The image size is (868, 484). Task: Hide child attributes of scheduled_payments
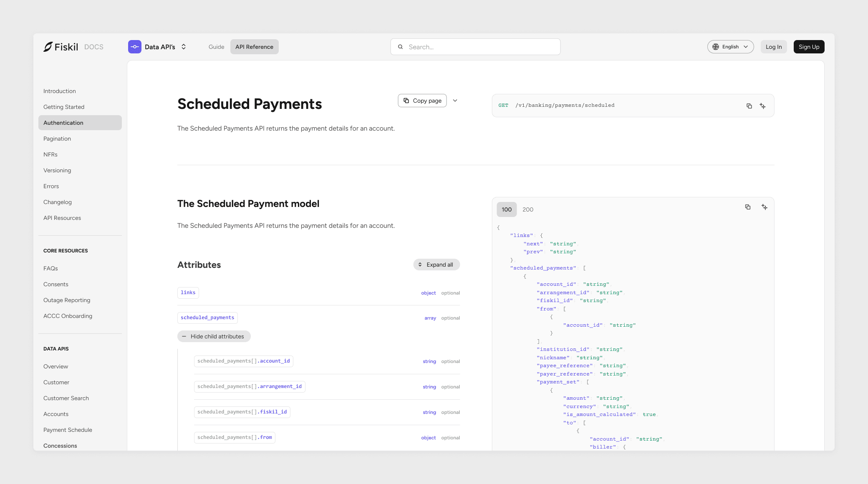pyautogui.click(x=214, y=336)
